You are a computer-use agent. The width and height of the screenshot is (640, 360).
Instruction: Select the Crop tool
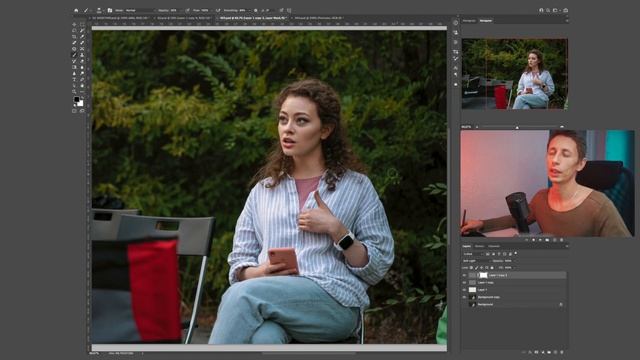(x=74, y=36)
